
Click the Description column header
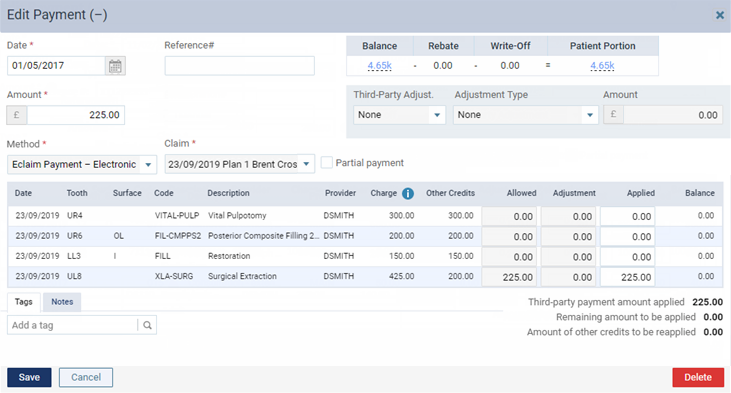click(x=228, y=193)
